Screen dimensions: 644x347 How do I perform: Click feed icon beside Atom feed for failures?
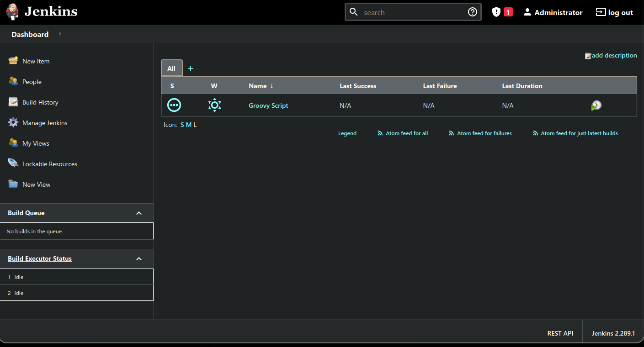[x=452, y=133]
